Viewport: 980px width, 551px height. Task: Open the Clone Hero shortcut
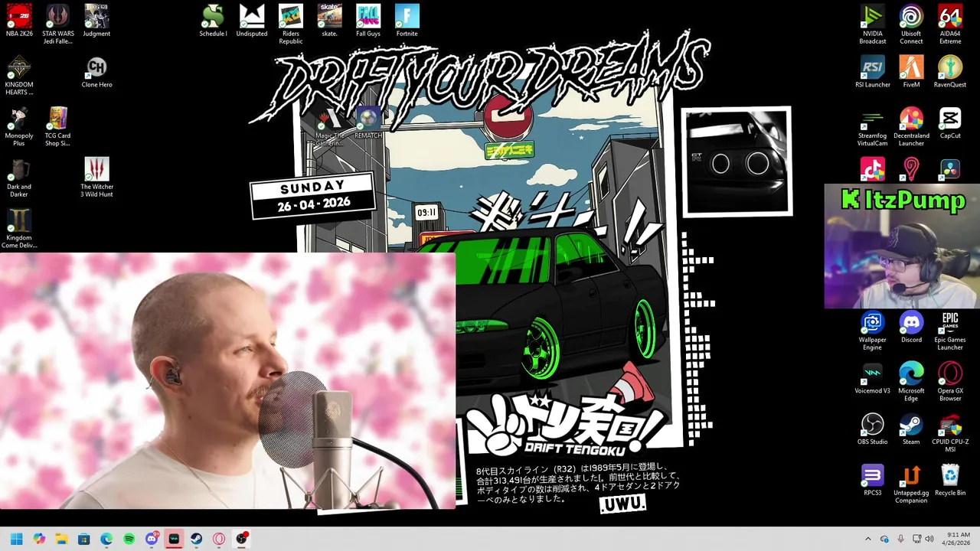96,72
